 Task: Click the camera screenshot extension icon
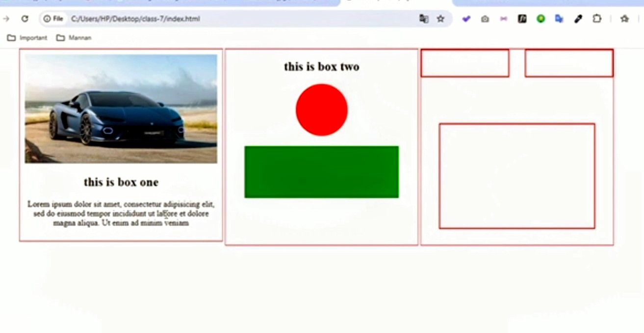tap(485, 19)
